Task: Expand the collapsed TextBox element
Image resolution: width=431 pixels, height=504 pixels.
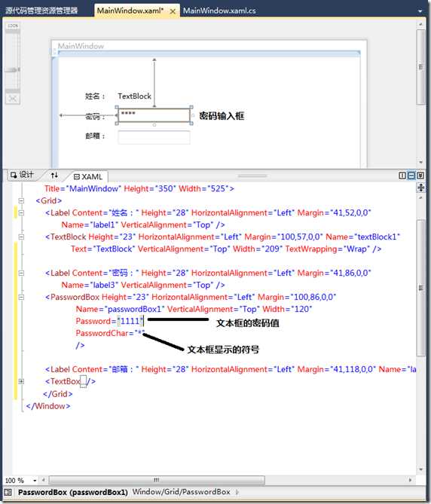Action: (x=21, y=381)
